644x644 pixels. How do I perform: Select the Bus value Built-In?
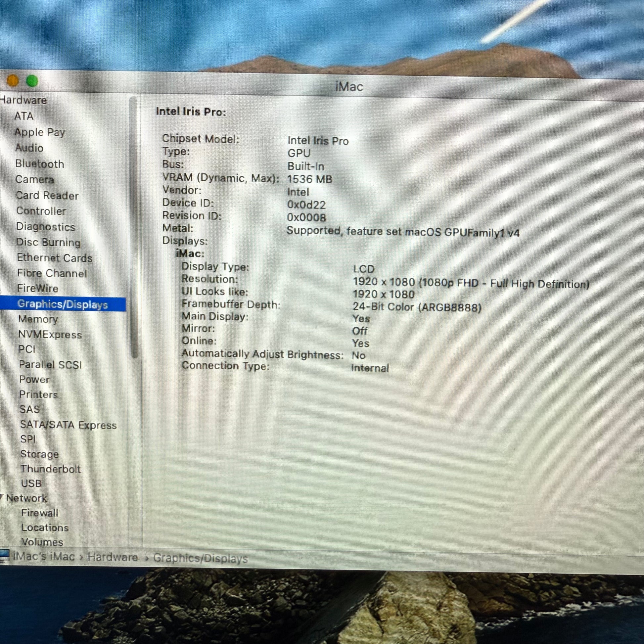click(306, 166)
